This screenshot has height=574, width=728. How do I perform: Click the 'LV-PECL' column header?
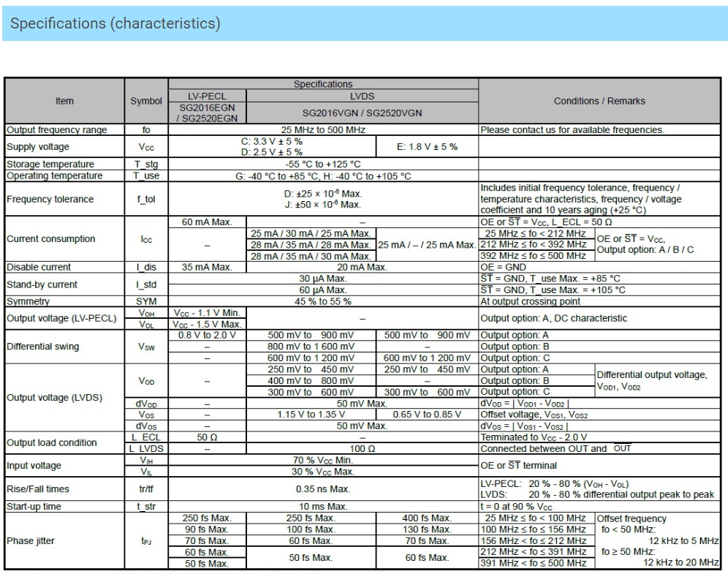coord(207,96)
